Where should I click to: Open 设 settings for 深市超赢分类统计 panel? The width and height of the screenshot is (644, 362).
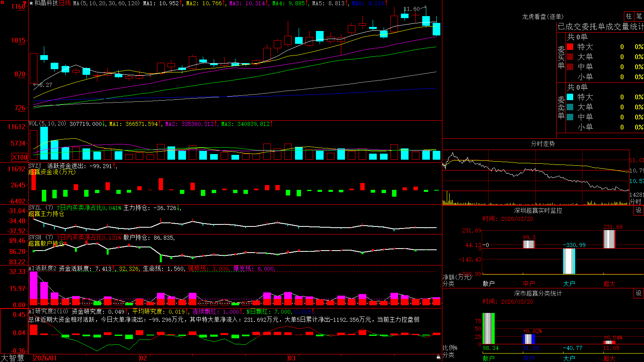click(x=639, y=293)
